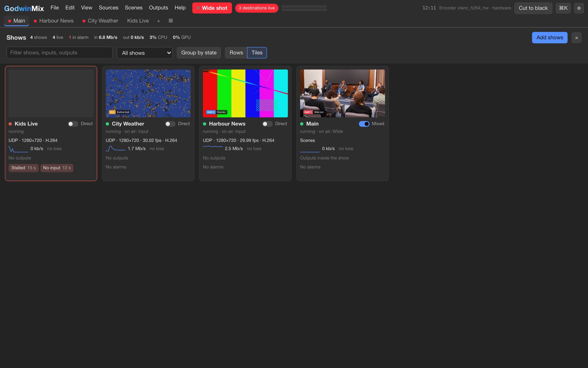Viewport: 588px width, 368px height.
Task: Click the 3 destinations live badge
Action: [x=257, y=8]
